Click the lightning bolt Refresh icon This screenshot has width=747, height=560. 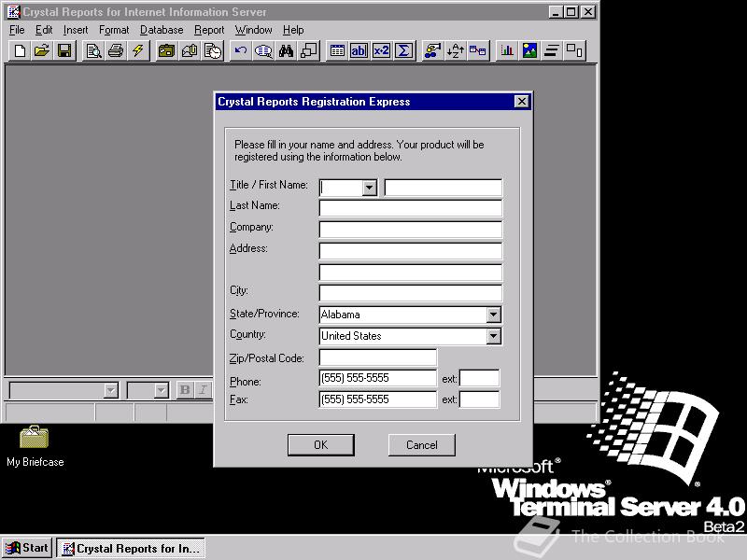pyautogui.click(x=138, y=50)
